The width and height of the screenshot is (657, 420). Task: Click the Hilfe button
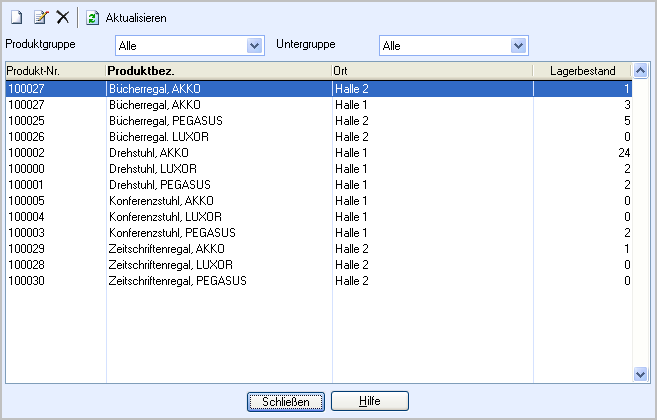tap(370, 401)
